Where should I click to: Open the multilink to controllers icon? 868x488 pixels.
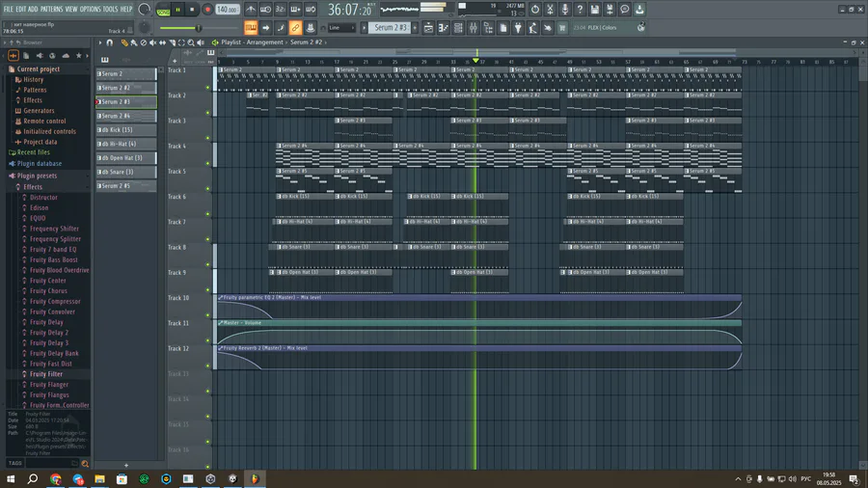tap(311, 28)
